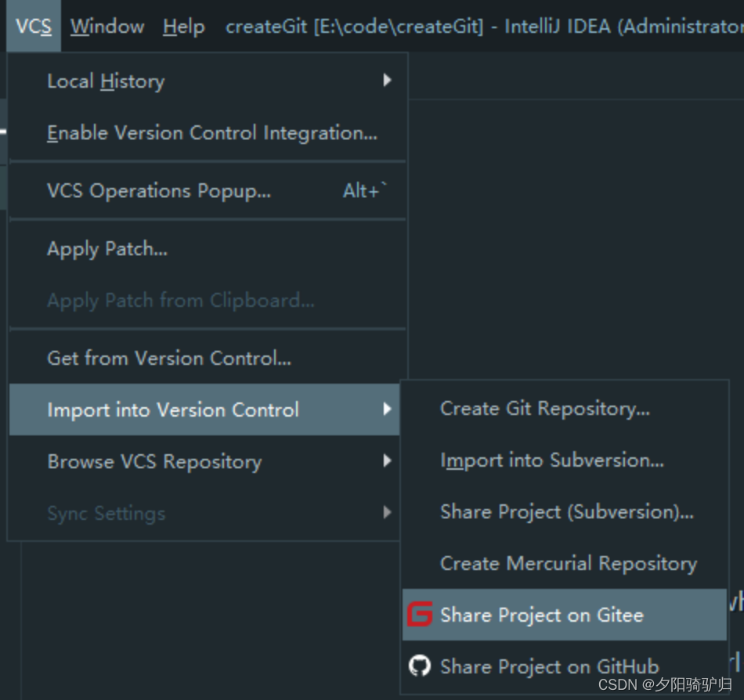Click the GitHub octocat icon
The width and height of the screenshot is (744, 700).
click(420, 666)
